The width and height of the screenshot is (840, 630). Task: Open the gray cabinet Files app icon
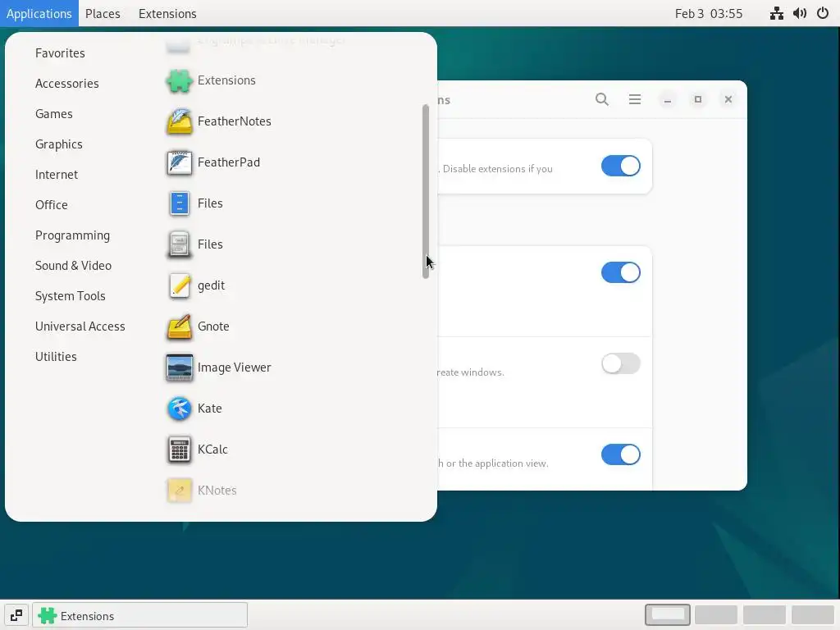[x=179, y=244]
